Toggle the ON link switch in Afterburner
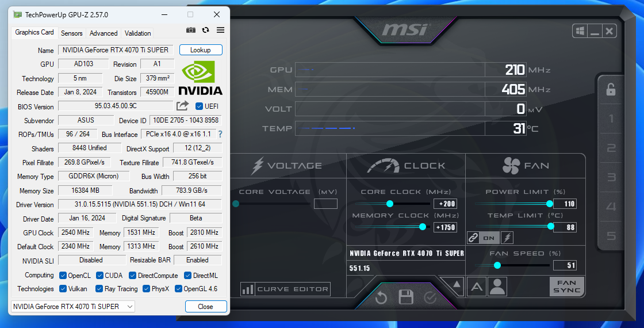Image resolution: width=644 pixels, height=328 pixels. tap(489, 238)
